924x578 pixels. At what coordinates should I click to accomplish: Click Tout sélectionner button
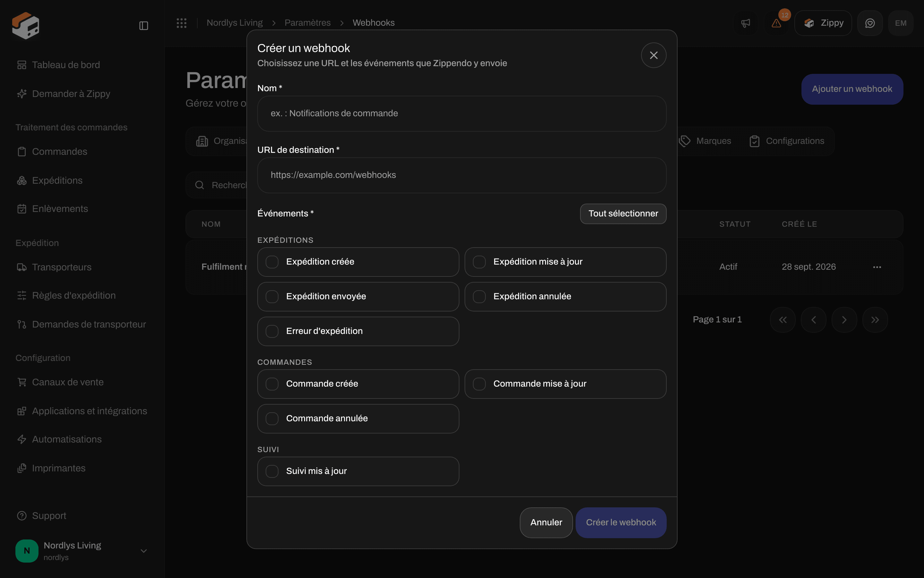623,214
